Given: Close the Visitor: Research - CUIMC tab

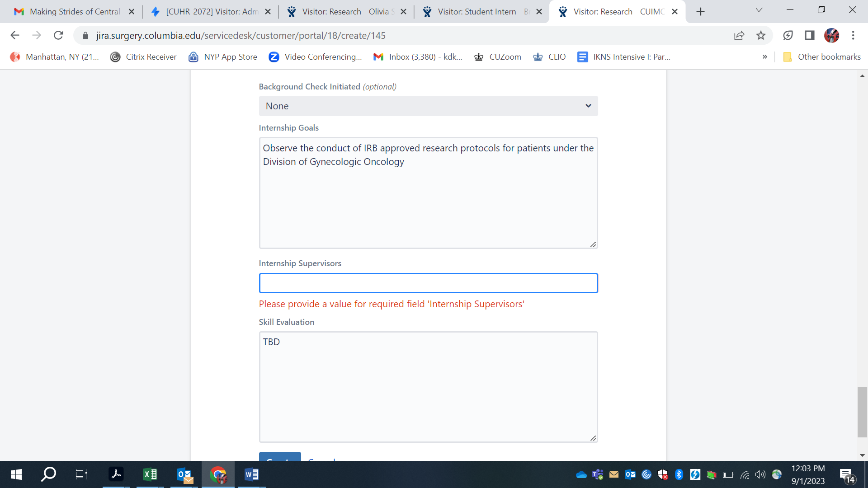Looking at the screenshot, I should click(675, 12).
